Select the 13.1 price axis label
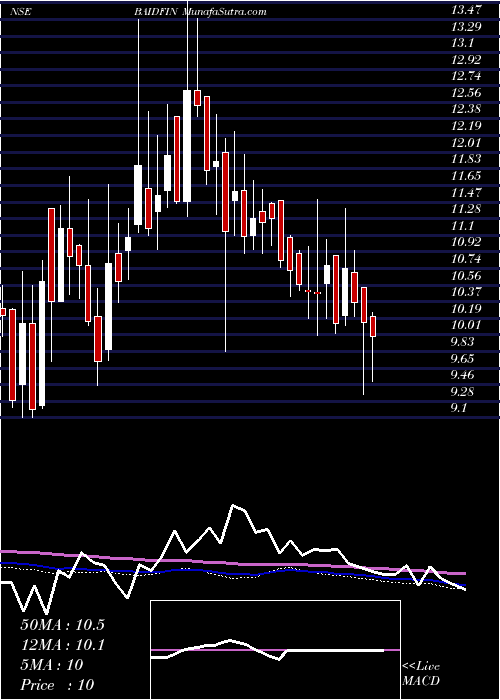The height and width of the screenshot is (700, 500). pos(462,43)
